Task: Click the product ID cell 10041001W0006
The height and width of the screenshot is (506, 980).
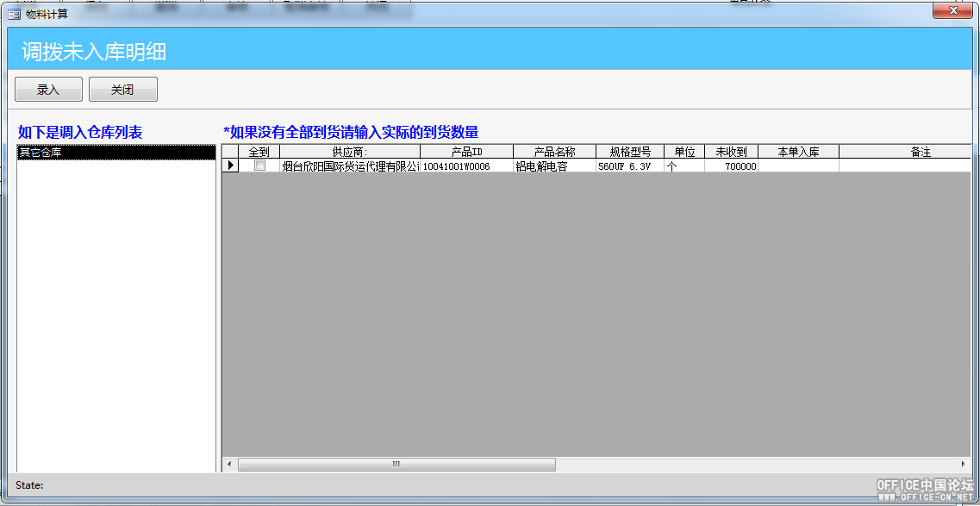Action: 467,166
